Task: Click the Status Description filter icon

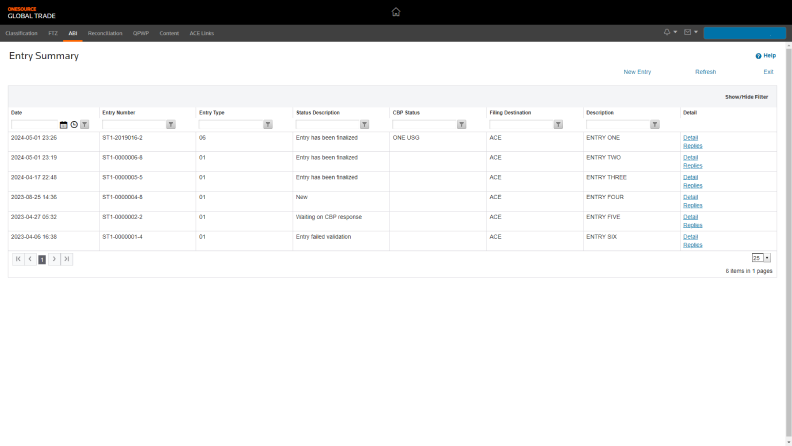Action: 364,125
